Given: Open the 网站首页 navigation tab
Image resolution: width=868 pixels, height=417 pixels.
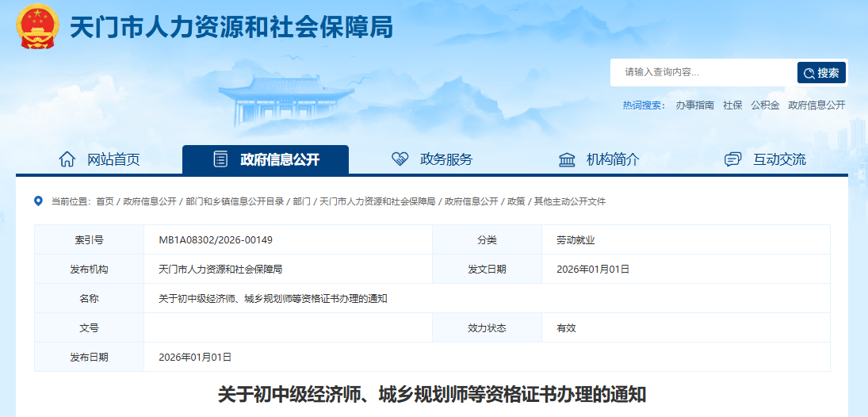Looking at the screenshot, I should point(113,159).
